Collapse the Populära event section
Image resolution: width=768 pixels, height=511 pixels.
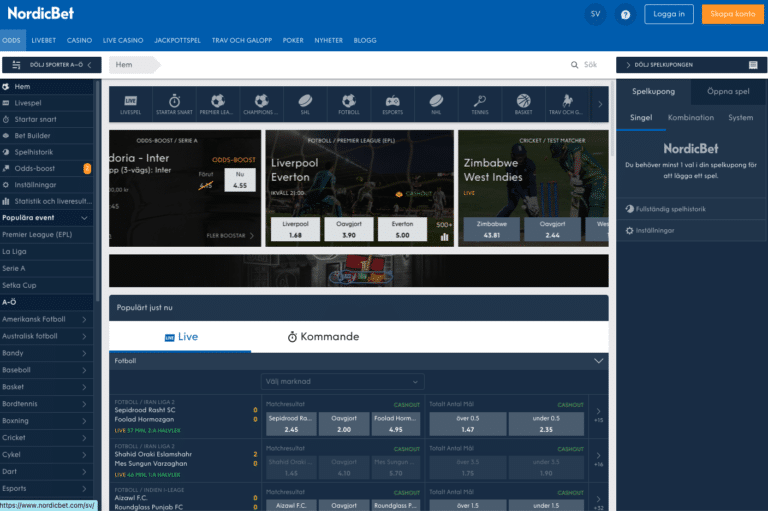[x=84, y=218]
